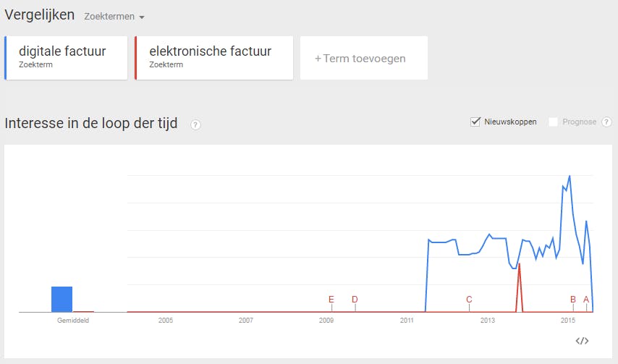
Task: Open news headline marker C
Action: click(469, 300)
